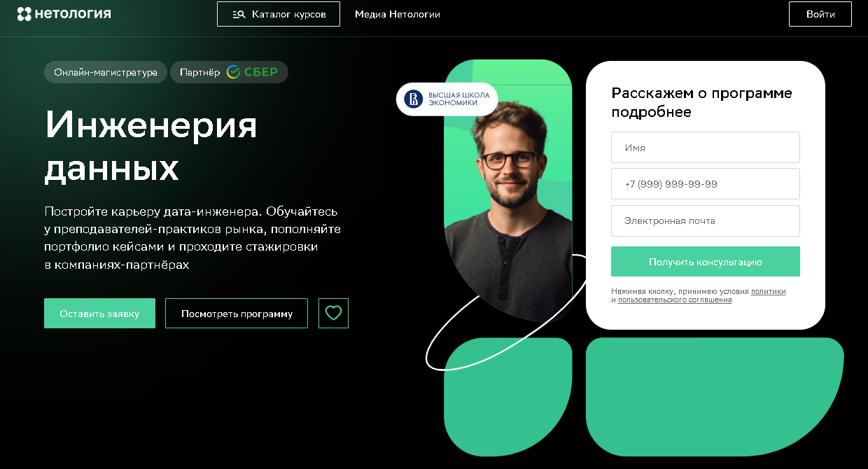Click the Войти login button
This screenshot has height=469, width=868.
click(x=820, y=14)
